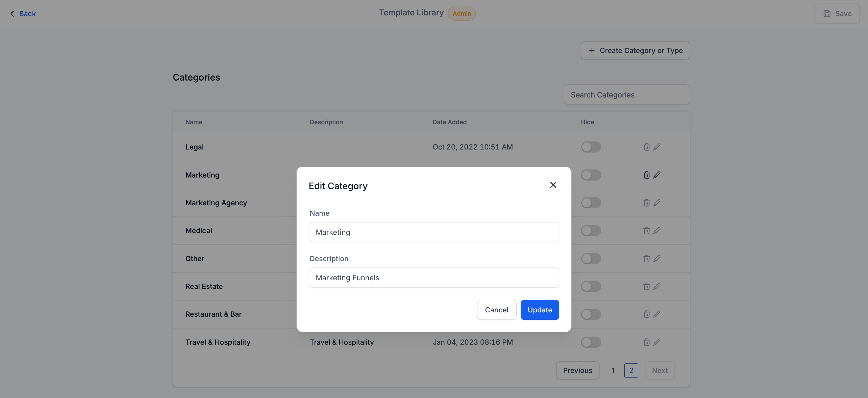
Task: Delete the Legal category with trash icon
Action: coord(646,147)
